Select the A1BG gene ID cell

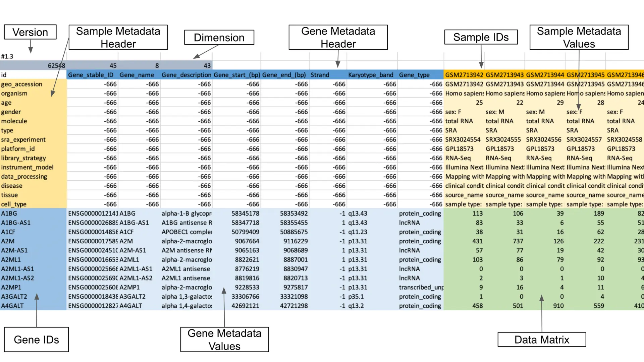[x=8, y=213]
